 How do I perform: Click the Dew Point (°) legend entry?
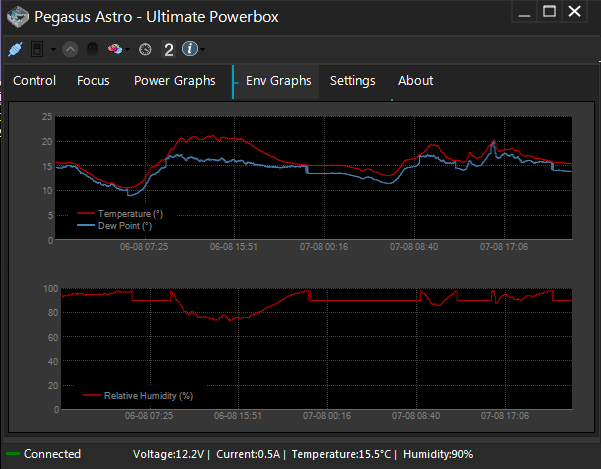pyautogui.click(x=115, y=226)
